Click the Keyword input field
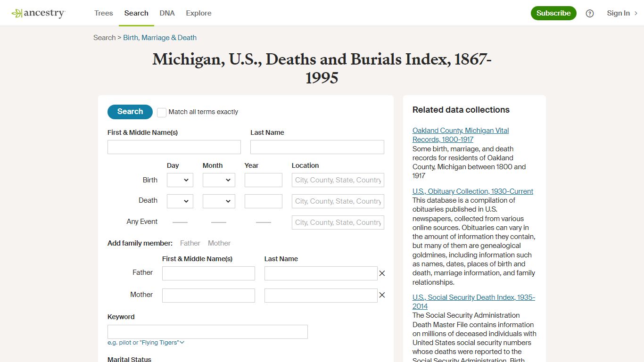644x362 pixels. (207, 332)
